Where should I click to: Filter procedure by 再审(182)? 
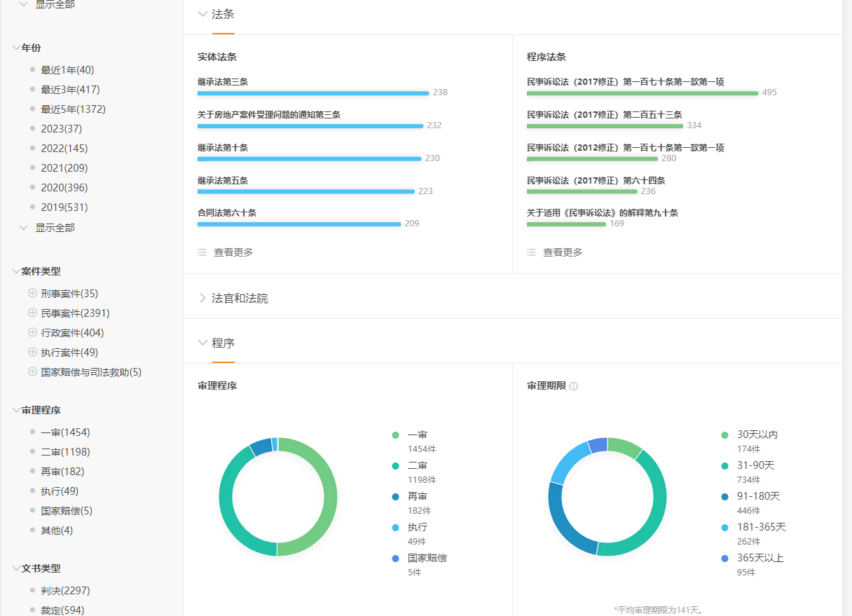click(62, 472)
